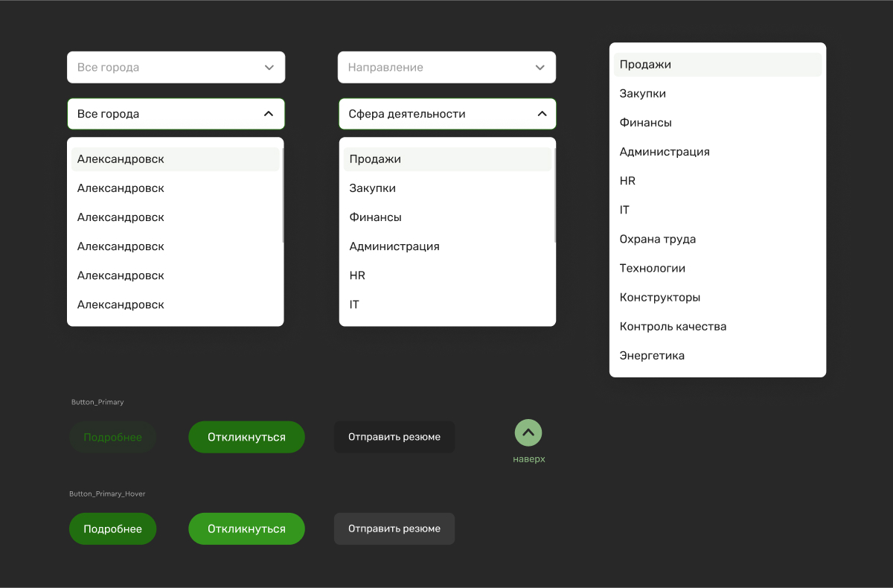Click the scrollbar in 'Сфера деятельности' list
The height and width of the screenshot is (588, 893).
pyautogui.click(x=555, y=194)
